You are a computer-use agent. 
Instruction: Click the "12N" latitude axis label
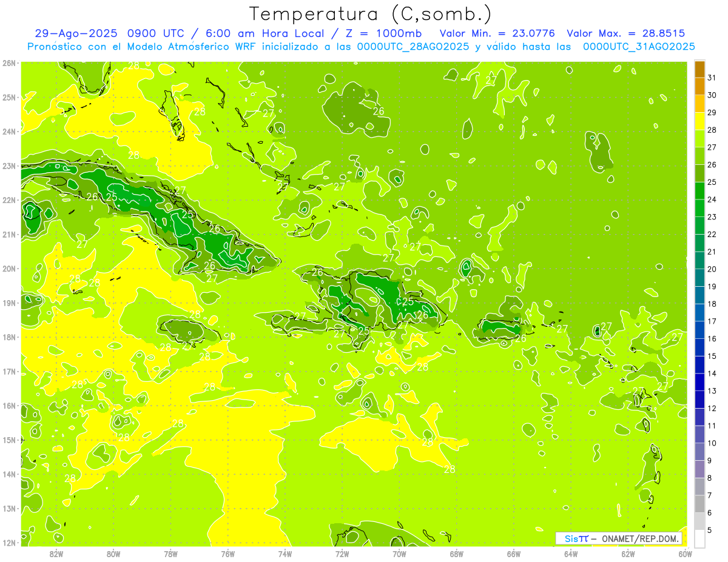(9, 543)
